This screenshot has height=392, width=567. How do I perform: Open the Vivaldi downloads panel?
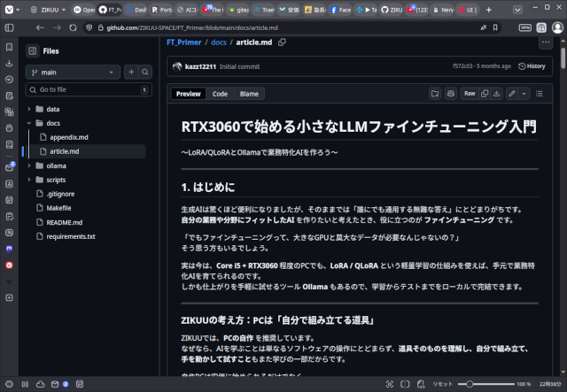pyautogui.click(x=9, y=64)
